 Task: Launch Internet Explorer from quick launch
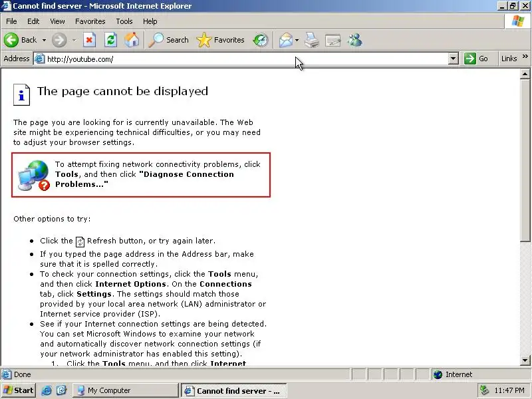click(47, 390)
